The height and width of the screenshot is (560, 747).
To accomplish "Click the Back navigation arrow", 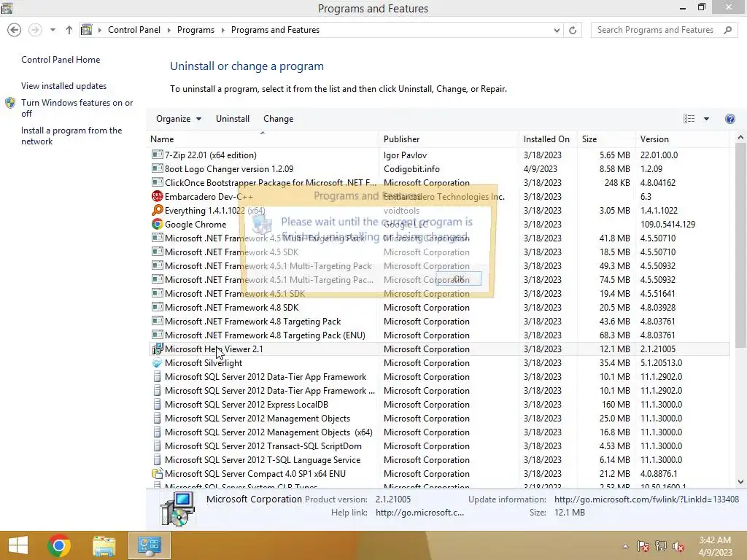I will click(x=15, y=30).
